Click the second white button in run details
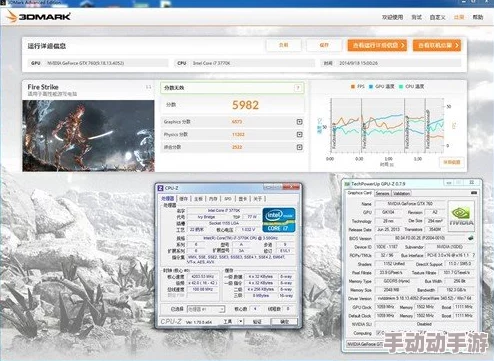Image resolution: width=494 pixels, height=361 pixels. 324,45
